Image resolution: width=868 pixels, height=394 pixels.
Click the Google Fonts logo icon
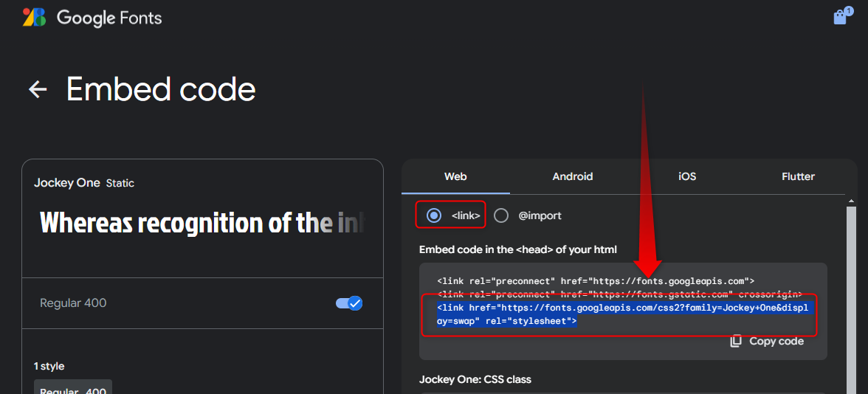[34, 18]
